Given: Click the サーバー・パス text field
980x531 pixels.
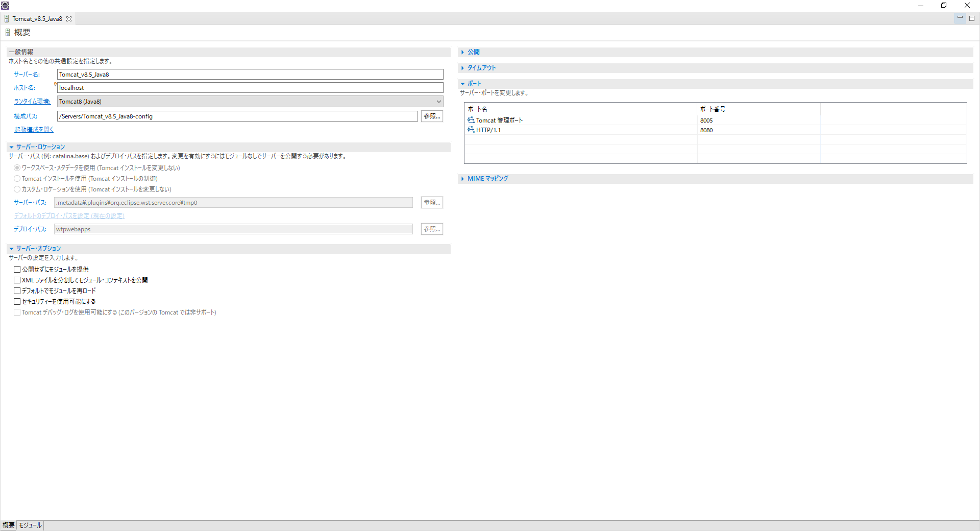Looking at the screenshot, I should pyautogui.click(x=233, y=203).
